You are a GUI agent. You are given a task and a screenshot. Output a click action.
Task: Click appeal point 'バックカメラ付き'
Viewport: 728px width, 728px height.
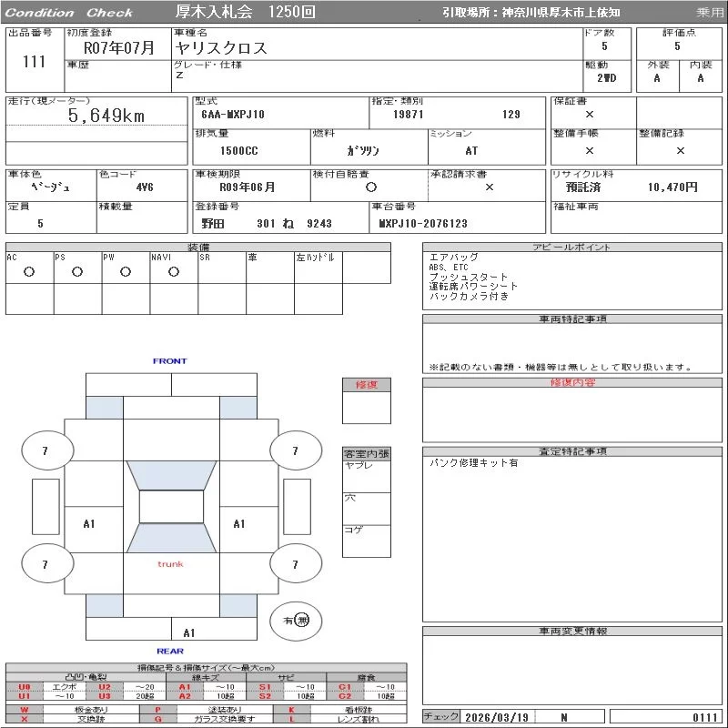pyautogui.click(x=469, y=297)
